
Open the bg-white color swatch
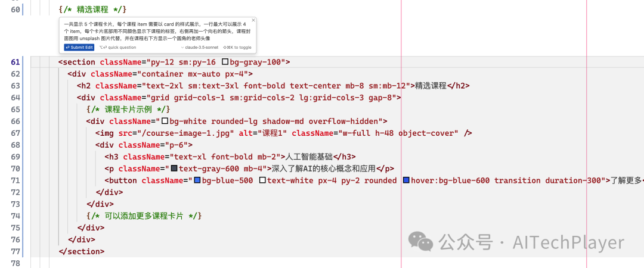(165, 121)
